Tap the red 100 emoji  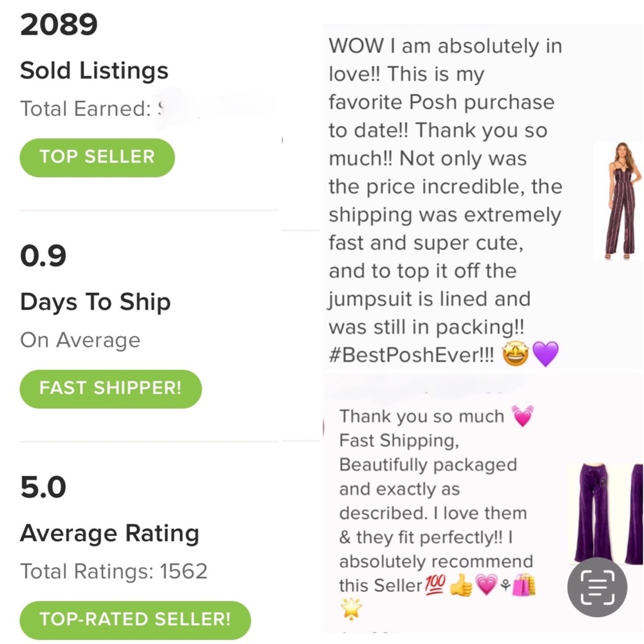click(434, 585)
